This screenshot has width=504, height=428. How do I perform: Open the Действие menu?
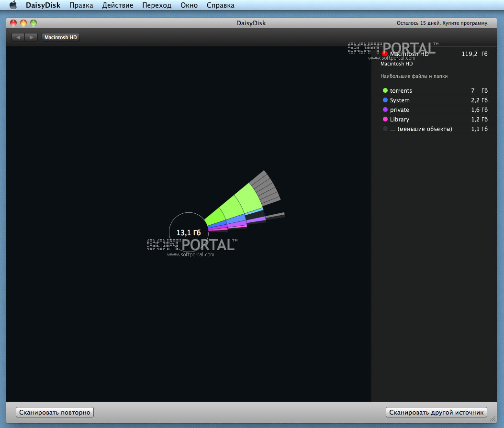tap(118, 5)
